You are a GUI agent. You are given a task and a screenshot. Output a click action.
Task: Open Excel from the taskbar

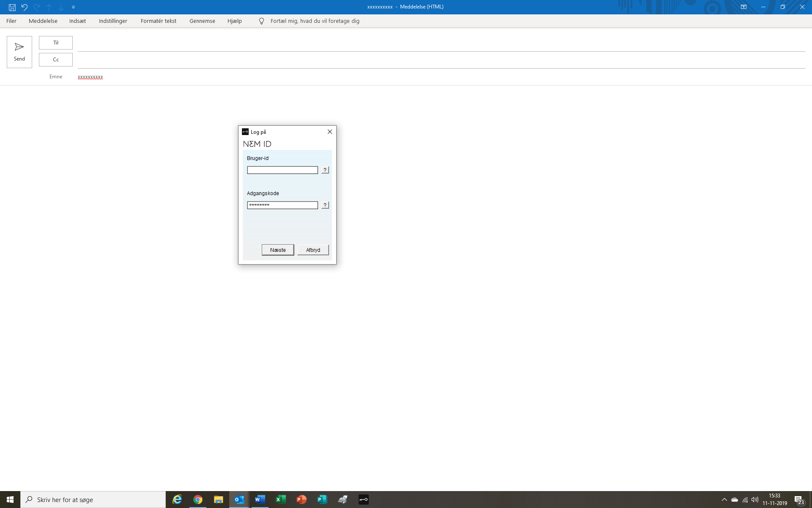pos(280,500)
